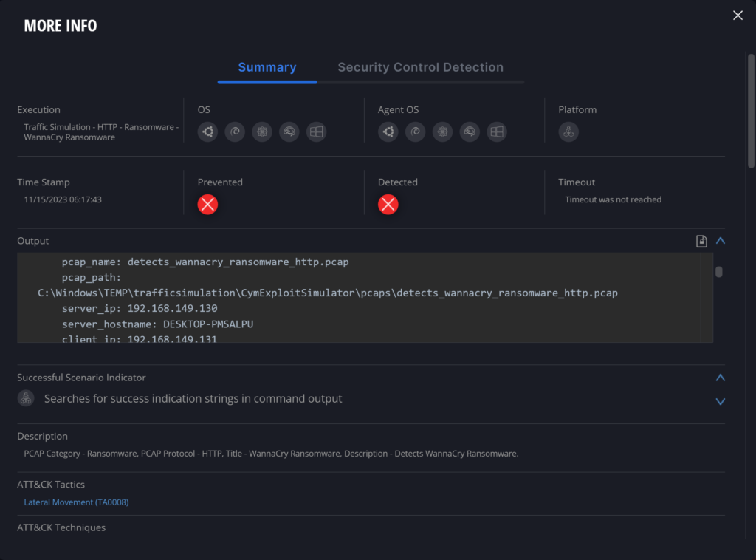Click the Platform indicator icon
Screen dimensions: 756x560
[568, 132]
